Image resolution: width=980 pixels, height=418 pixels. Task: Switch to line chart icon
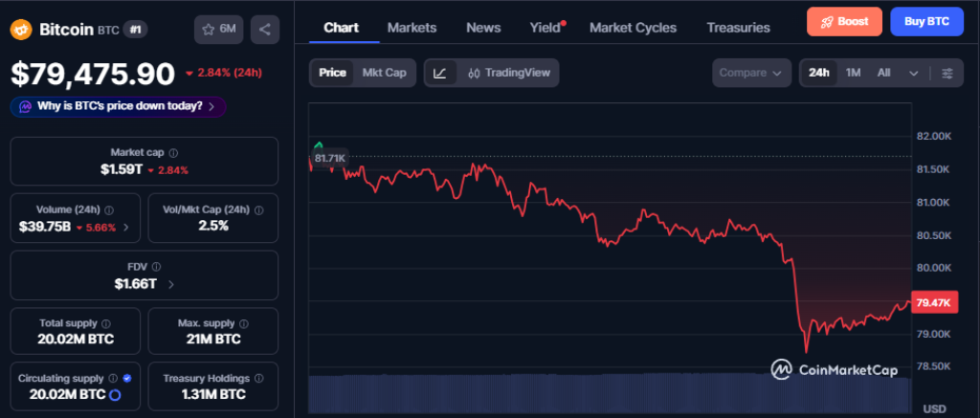[440, 73]
